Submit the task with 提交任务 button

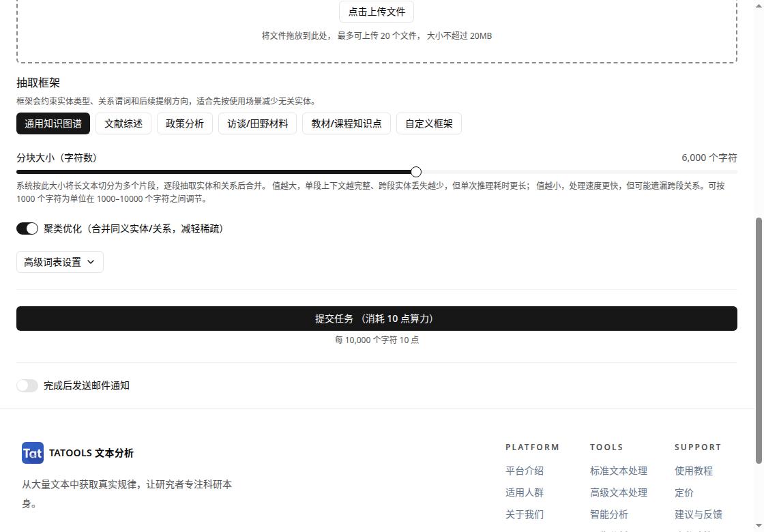pos(377,319)
